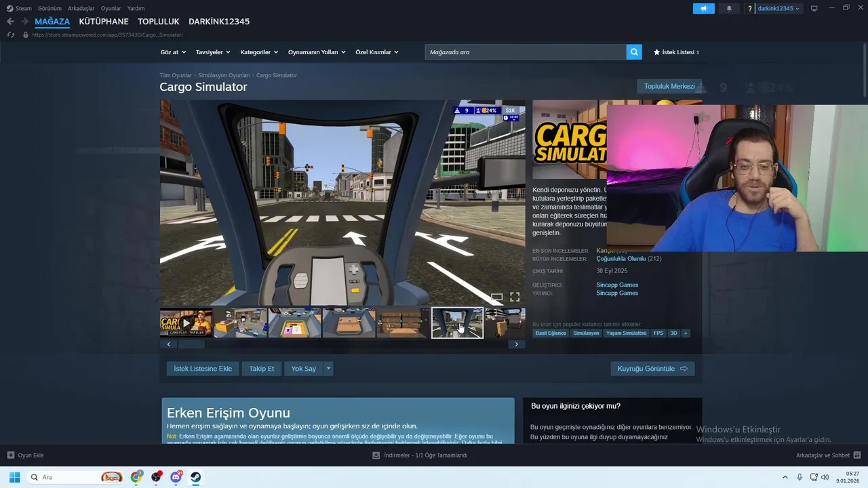Select the Basit Eğlence tag
This screenshot has width=868, height=488.
551,333
